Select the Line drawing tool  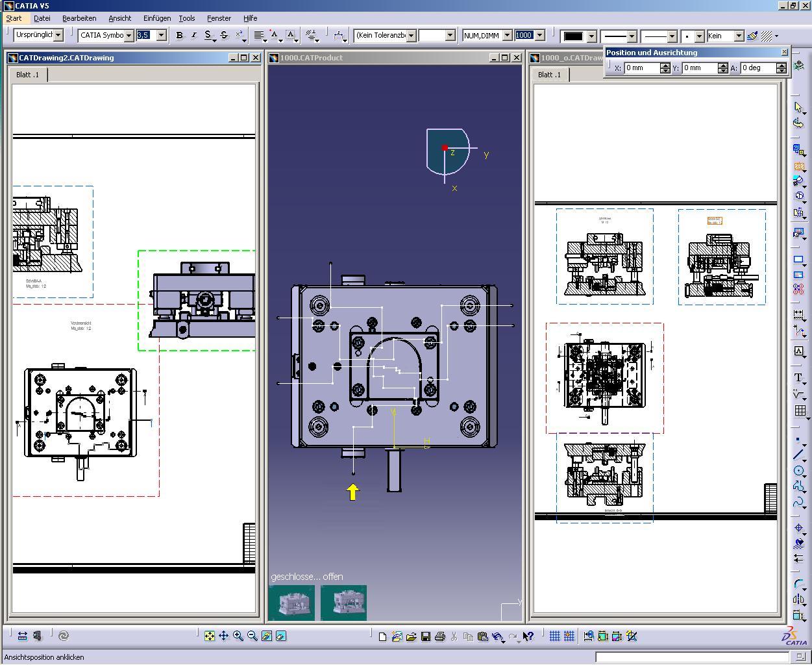[799, 455]
